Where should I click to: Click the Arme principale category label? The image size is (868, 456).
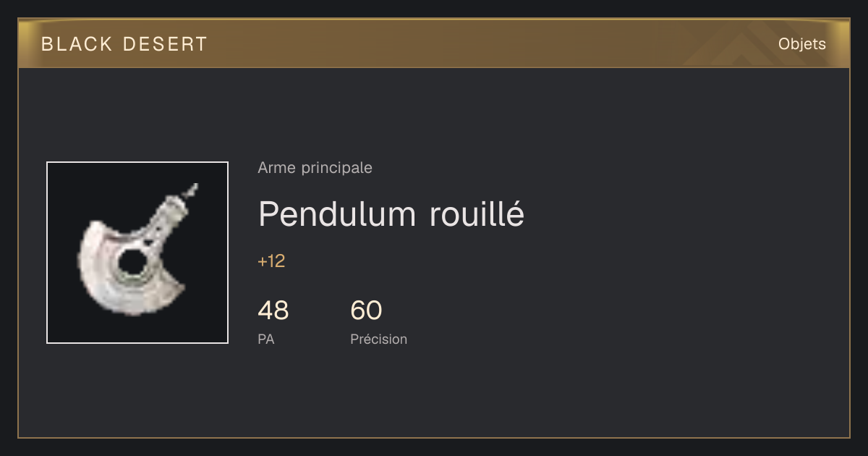point(315,168)
